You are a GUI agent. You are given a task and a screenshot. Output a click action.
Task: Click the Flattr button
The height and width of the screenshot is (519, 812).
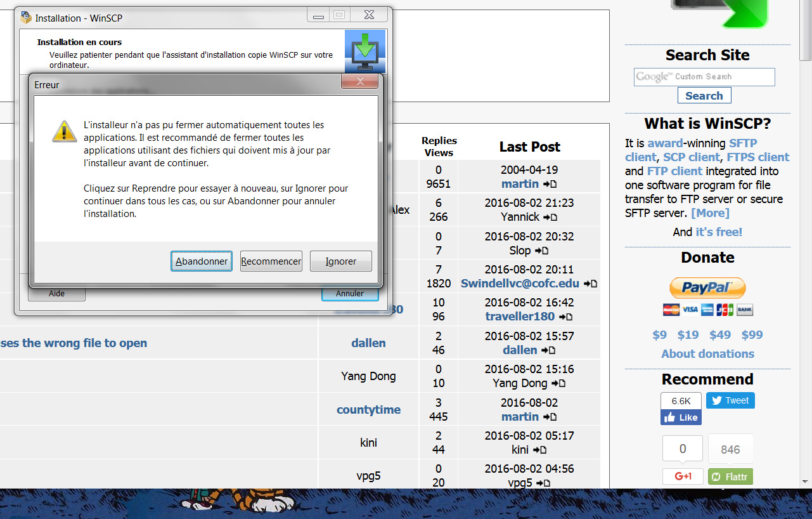pos(730,476)
